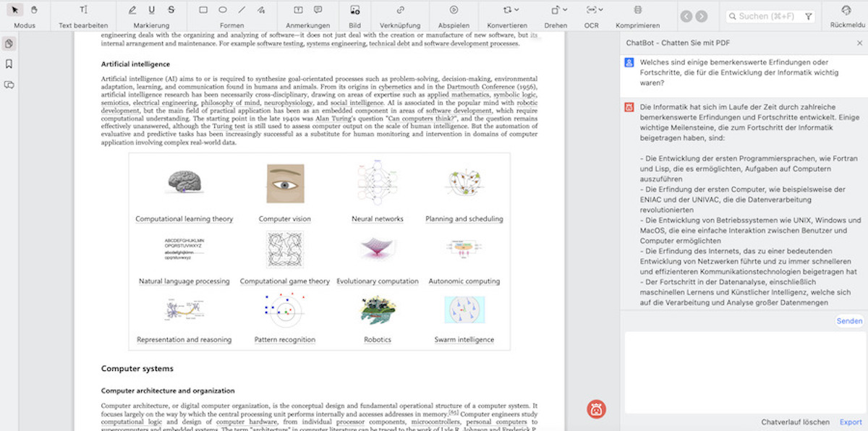
Task: Activate the arrow selection mode
Action: point(15,10)
